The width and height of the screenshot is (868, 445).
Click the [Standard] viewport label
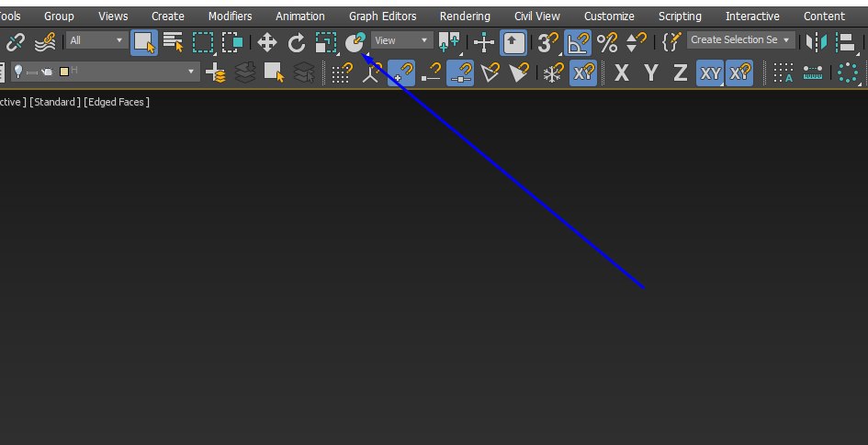click(55, 102)
